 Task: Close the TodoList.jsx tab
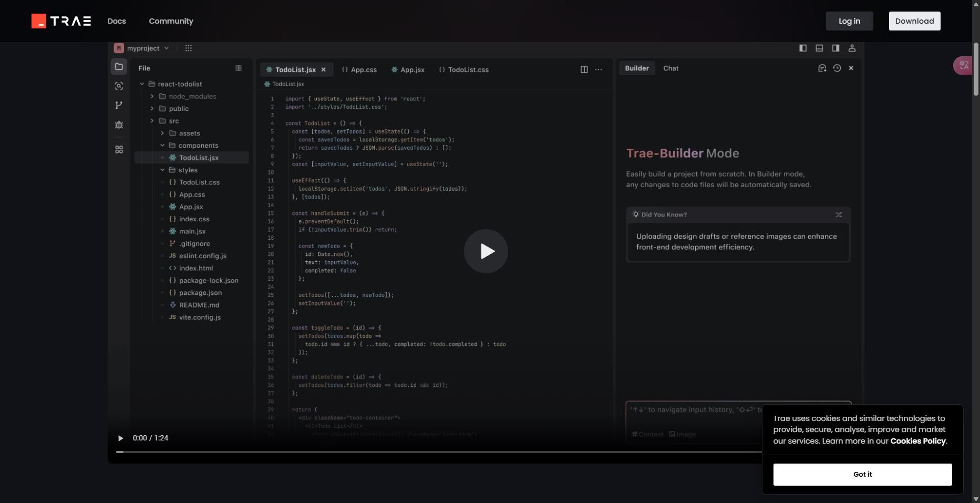(324, 69)
